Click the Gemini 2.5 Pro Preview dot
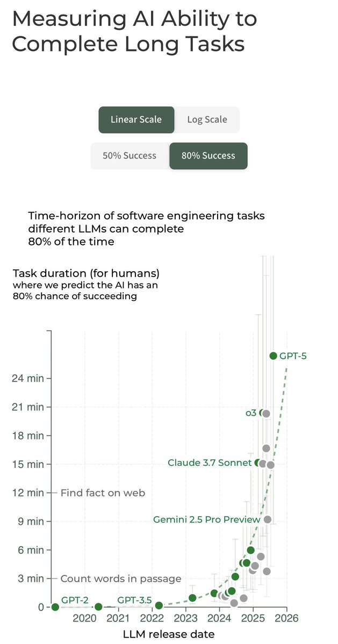The width and height of the screenshot is (338, 644). tap(268, 519)
